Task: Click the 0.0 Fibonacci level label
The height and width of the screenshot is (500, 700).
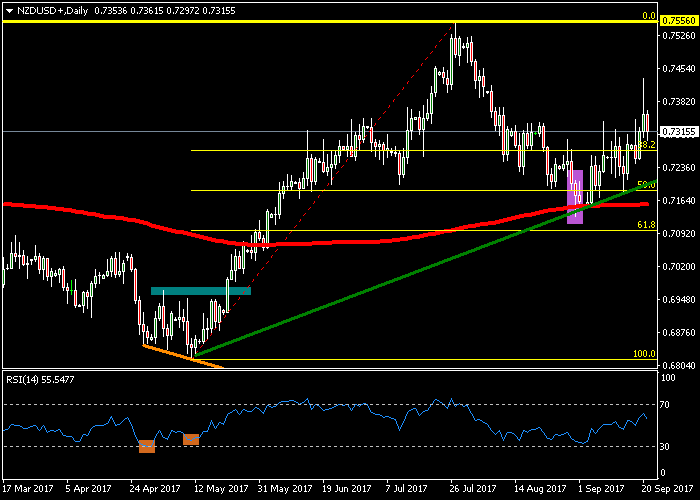Action: tap(648, 16)
